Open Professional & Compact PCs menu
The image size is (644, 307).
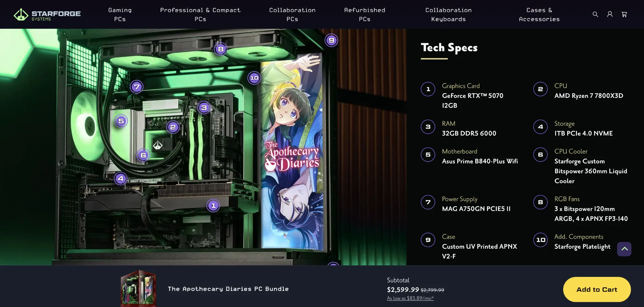200,14
